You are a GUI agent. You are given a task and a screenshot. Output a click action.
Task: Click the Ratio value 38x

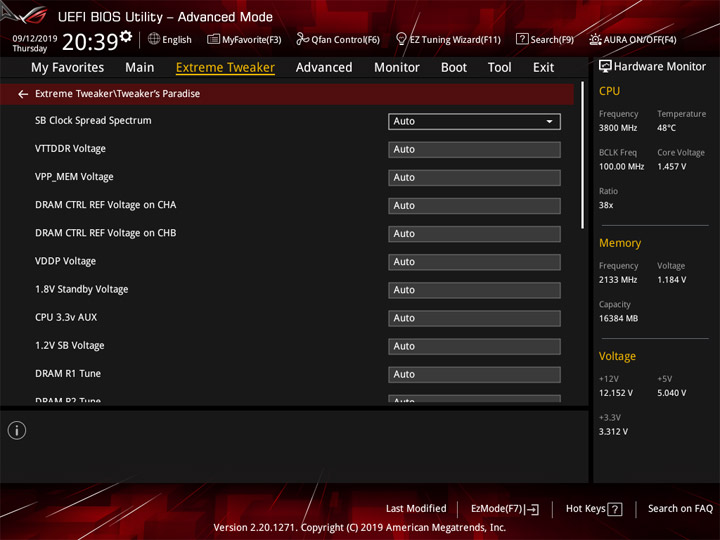click(606, 205)
